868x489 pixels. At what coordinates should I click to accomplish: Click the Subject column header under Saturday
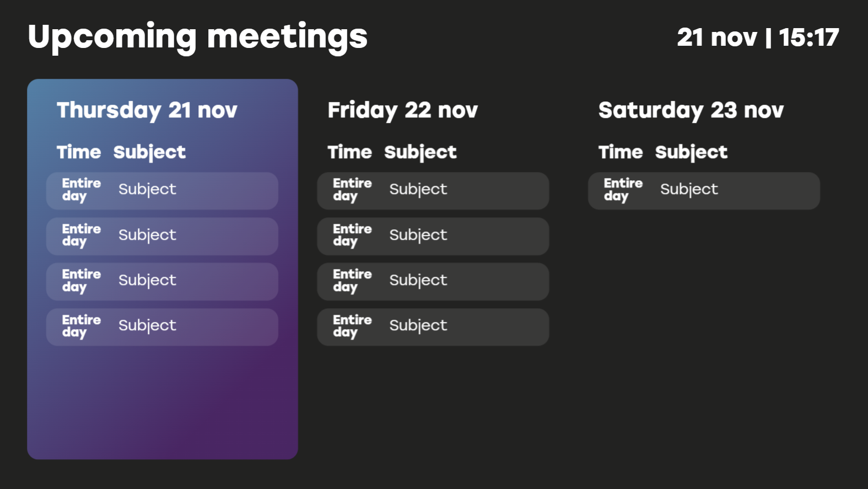point(691,153)
